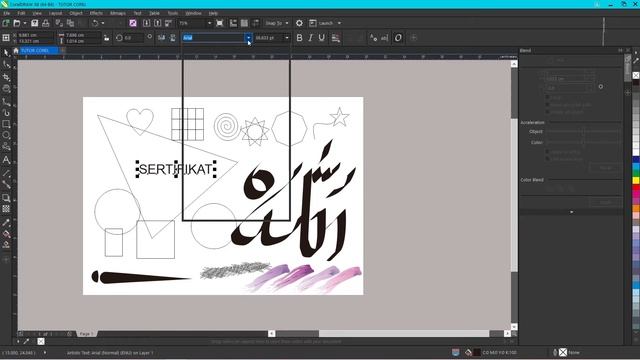This screenshot has height=360, width=640.
Task: Open the font name dropdown arrow
Action: [248, 38]
